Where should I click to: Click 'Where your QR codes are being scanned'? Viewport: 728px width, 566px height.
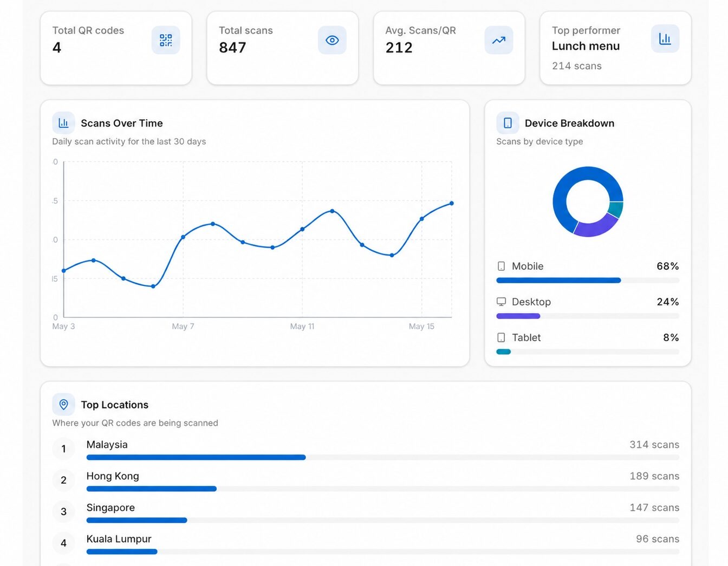point(135,423)
